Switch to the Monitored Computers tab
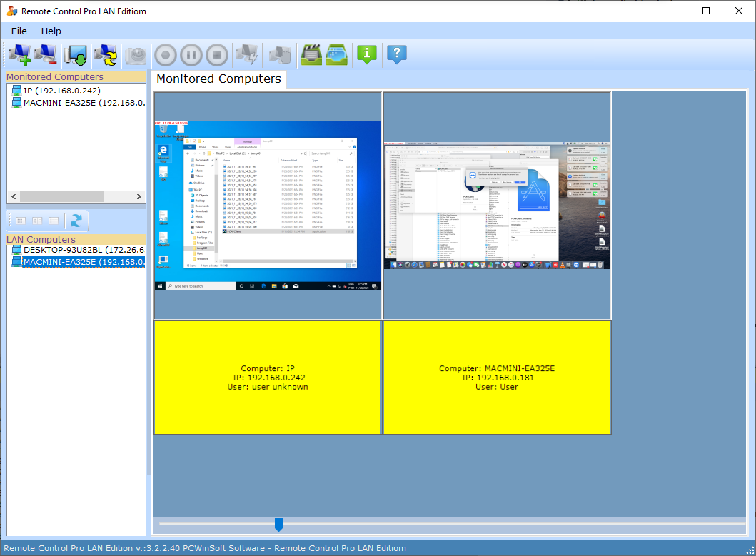The height and width of the screenshot is (556, 756). point(219,79)
